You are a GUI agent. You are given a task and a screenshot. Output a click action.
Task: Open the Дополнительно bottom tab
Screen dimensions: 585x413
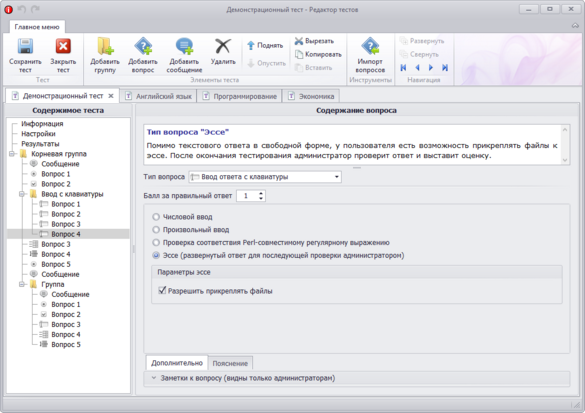pyautogui.click(x=177, y=363)
